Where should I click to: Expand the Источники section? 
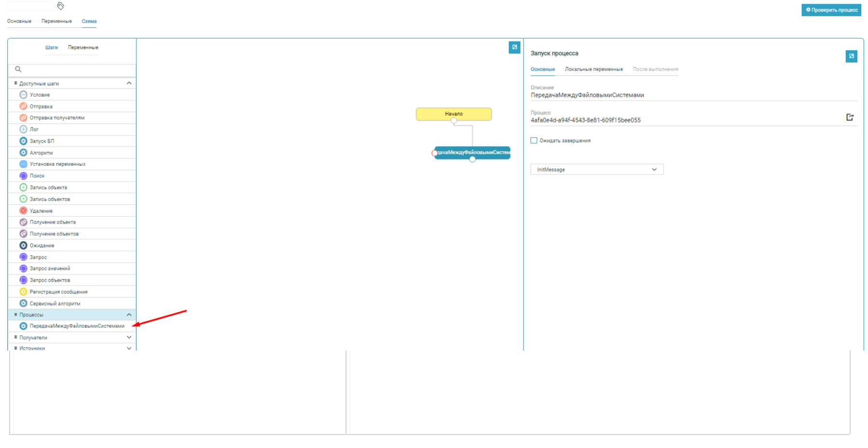pyautogui.click(x=129, y=348)
